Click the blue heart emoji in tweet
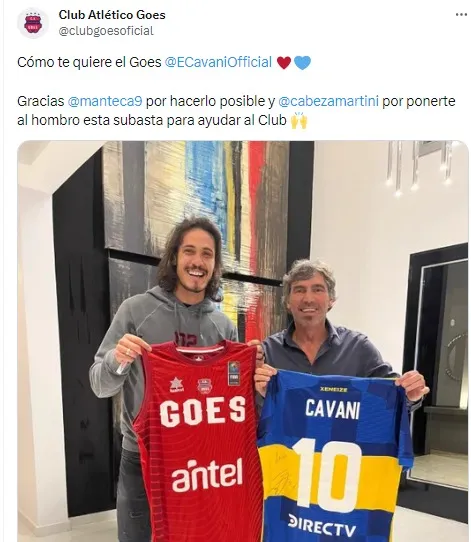This screenshot has width=471, height=542. [302, 63]
